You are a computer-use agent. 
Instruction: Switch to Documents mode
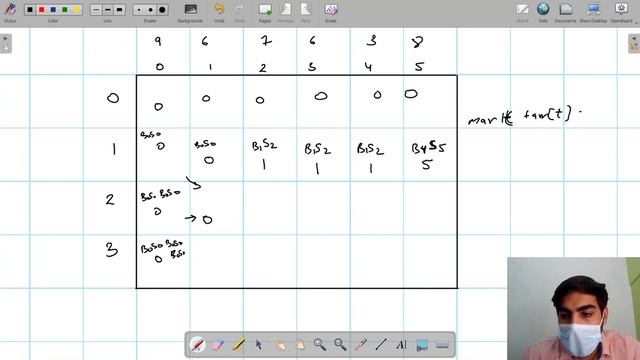[x=565, y=12]
